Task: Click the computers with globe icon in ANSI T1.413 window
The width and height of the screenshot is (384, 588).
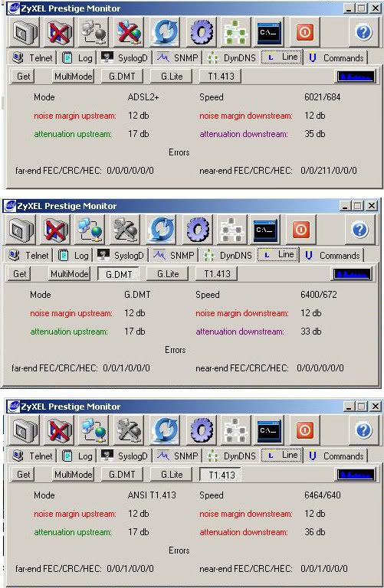Action: [94, 430]
